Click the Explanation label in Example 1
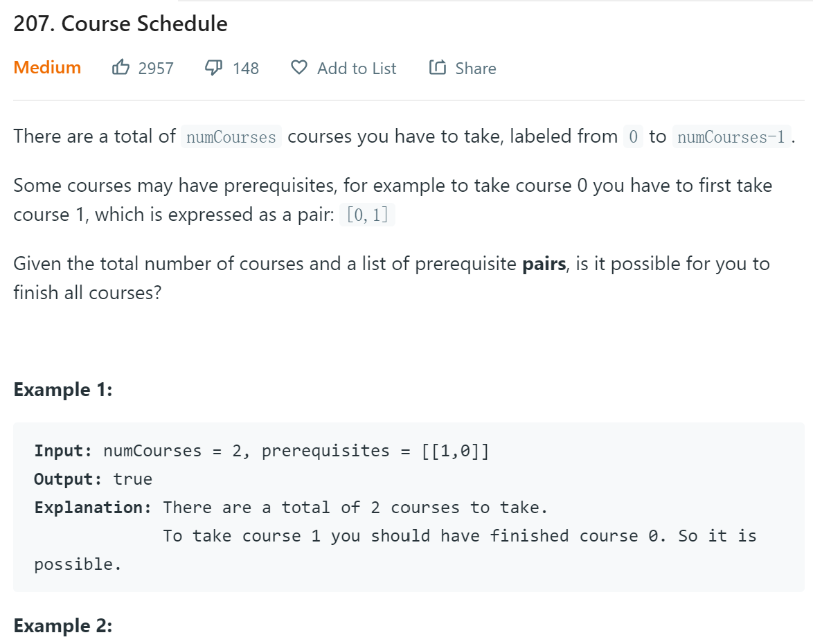813x644 pixels. tap(93, 508)
